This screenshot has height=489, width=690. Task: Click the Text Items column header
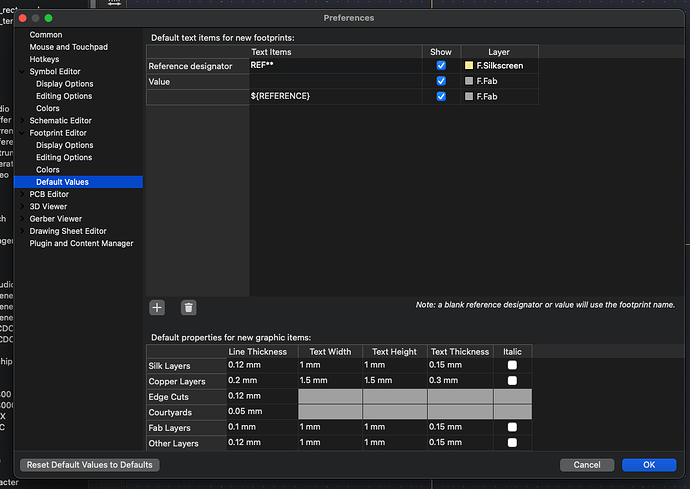tap(336, 52)
